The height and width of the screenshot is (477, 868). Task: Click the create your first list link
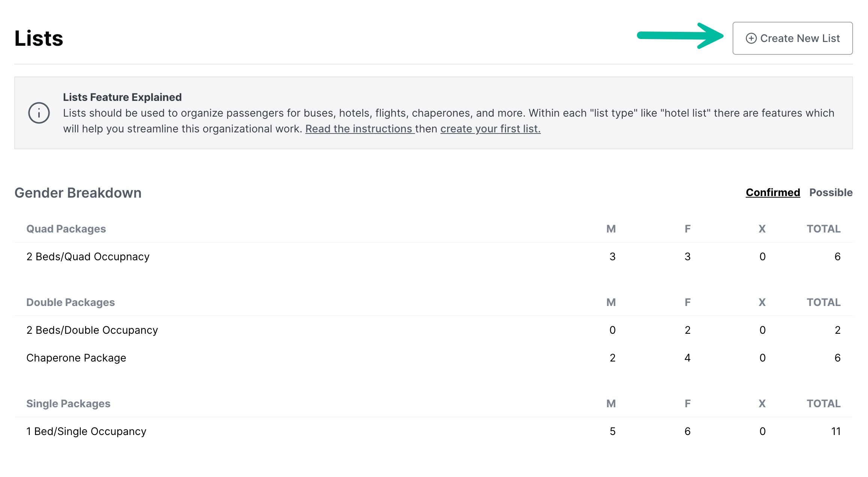tap(490, 129)
